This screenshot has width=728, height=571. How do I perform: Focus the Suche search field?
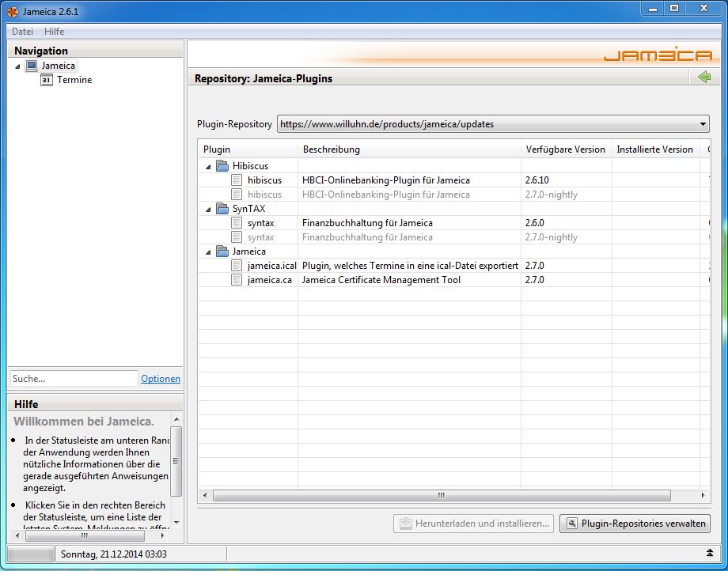pos(74,379)
